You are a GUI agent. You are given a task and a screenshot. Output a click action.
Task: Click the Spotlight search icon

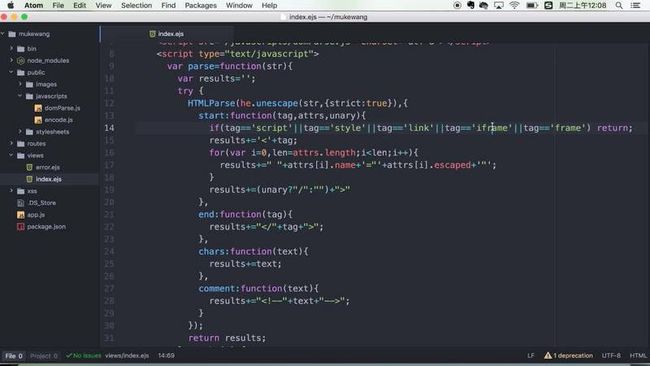pos(619,5)
